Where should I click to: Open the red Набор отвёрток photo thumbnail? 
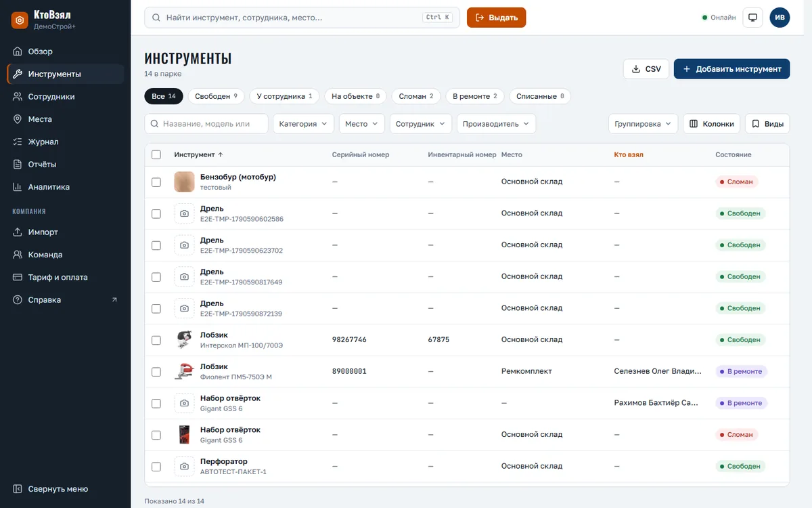[185, 435]
